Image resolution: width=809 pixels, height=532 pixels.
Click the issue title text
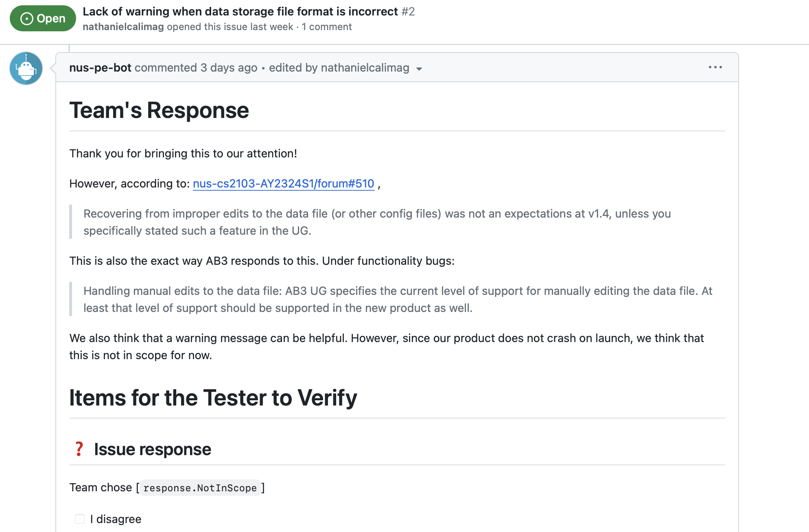click(x=240, y=11)
